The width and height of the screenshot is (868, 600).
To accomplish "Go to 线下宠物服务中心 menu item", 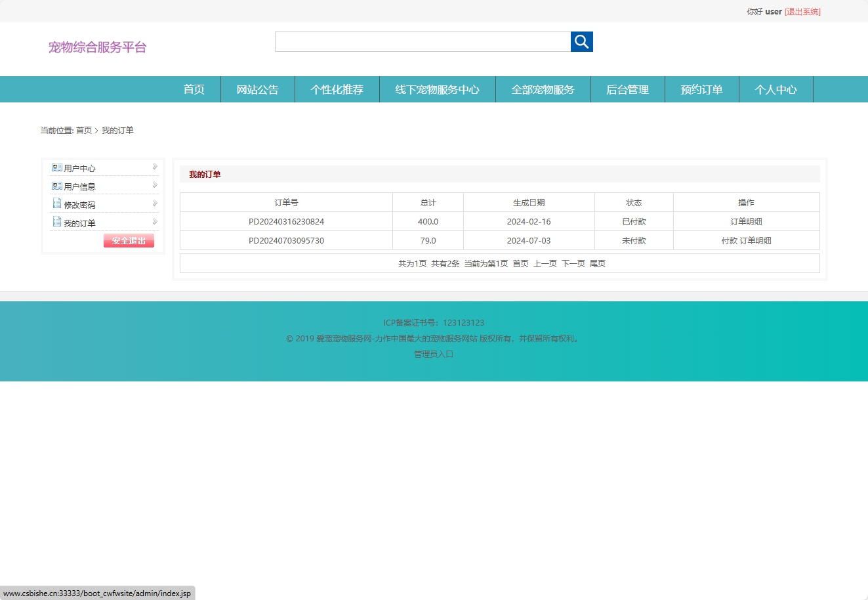I will (437, 90).
